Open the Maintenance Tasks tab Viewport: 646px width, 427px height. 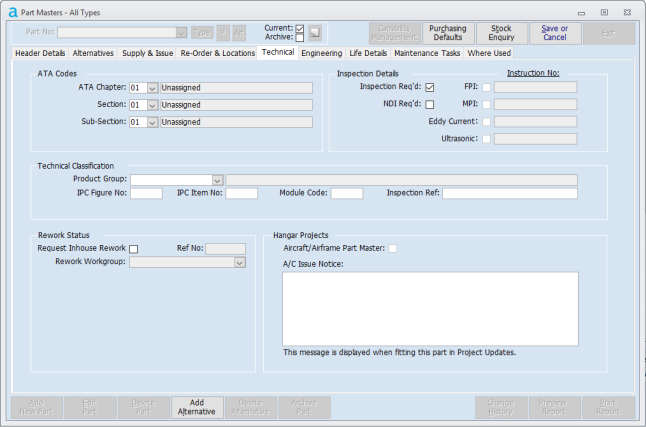(x=427, y=52)
